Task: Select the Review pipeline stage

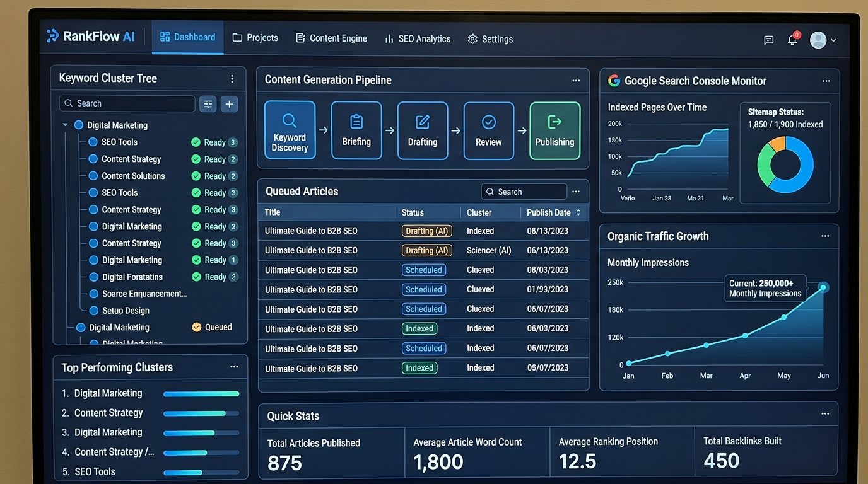Action: tap(488, 130)
